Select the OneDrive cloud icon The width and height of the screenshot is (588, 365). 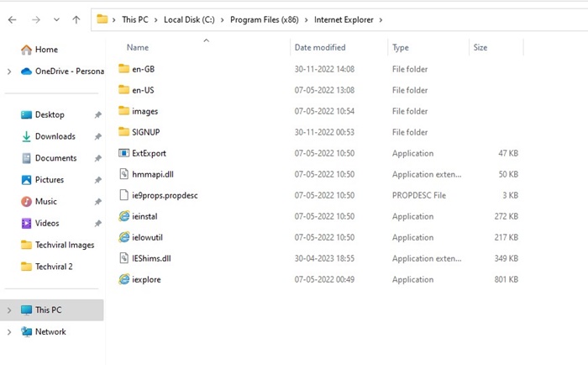pos(26,71)
